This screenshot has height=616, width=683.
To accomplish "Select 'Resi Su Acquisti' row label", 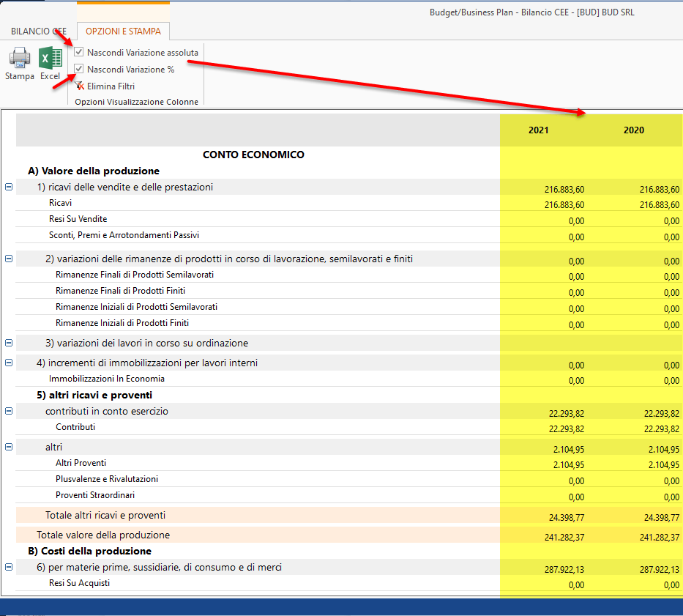I will 79,583.
